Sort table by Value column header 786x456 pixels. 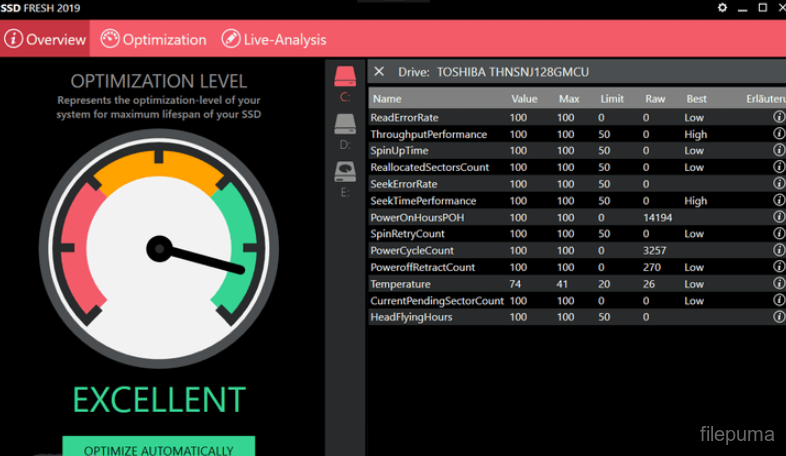524,99
